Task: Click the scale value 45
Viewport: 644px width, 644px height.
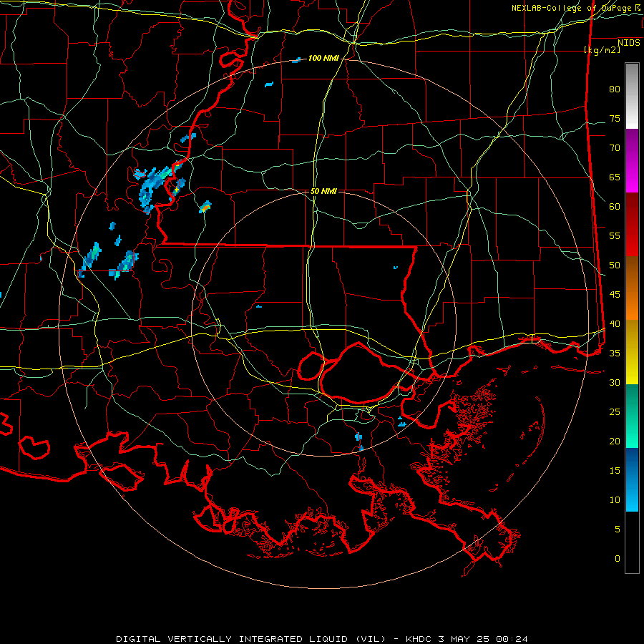Action: click(615, 295)
